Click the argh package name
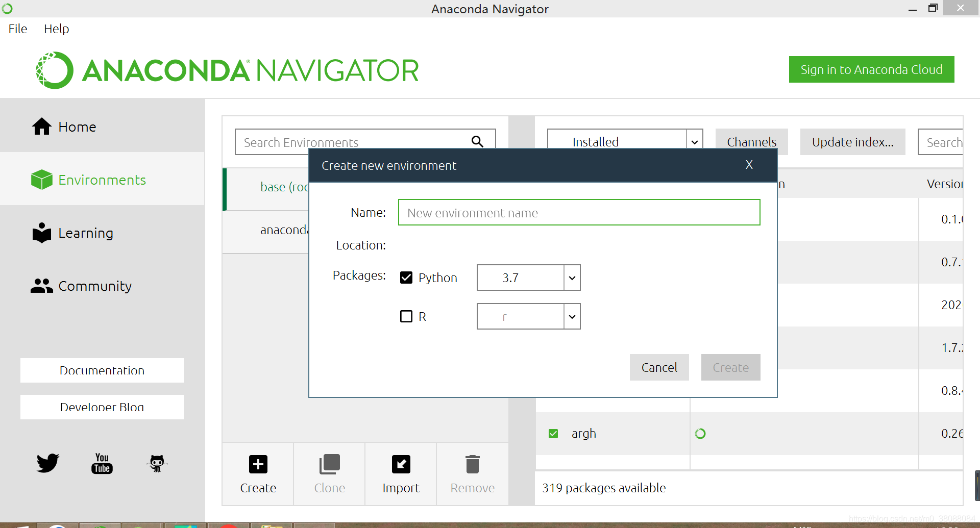 584,434
